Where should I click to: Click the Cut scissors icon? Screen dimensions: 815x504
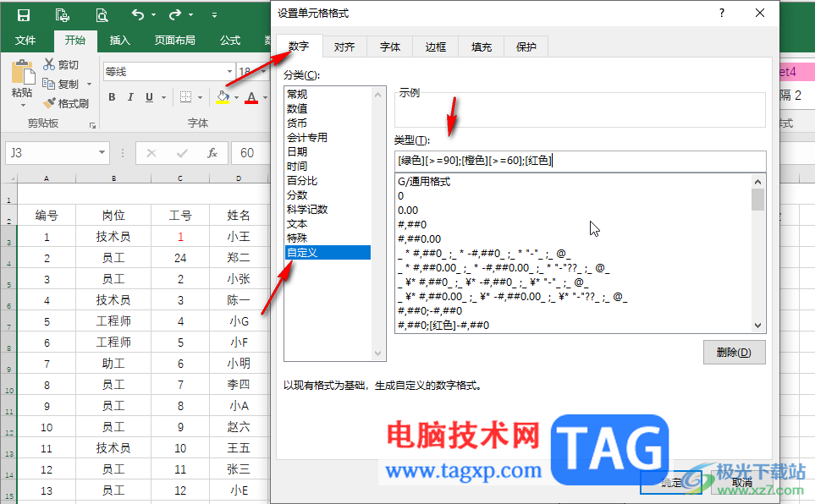pyautogui.click(x=49, y=64)
